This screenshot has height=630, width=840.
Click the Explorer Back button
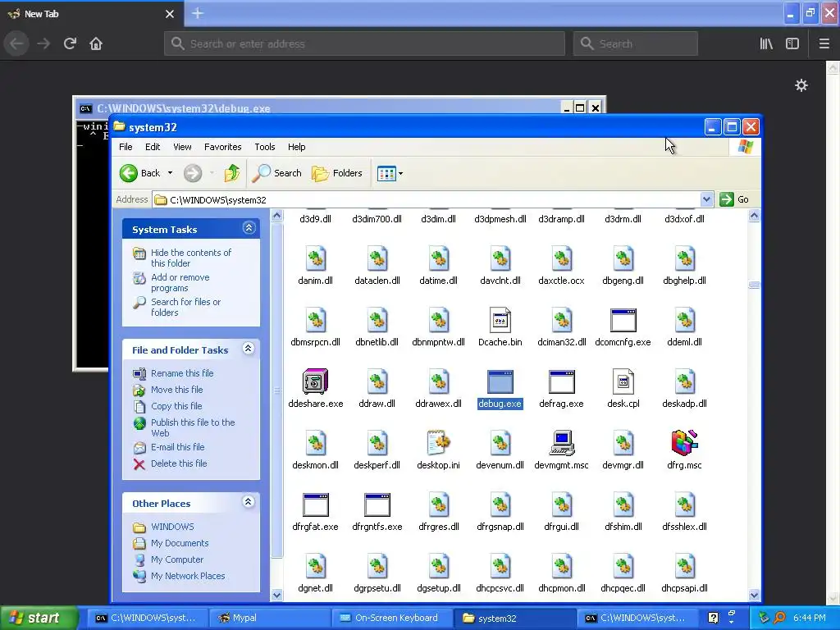[140, 173]
